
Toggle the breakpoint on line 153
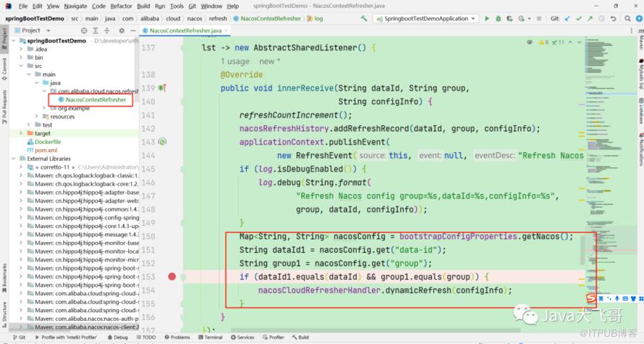171,277
